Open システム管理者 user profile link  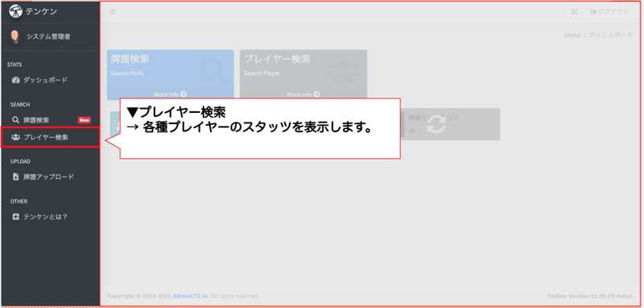(48, 36)
